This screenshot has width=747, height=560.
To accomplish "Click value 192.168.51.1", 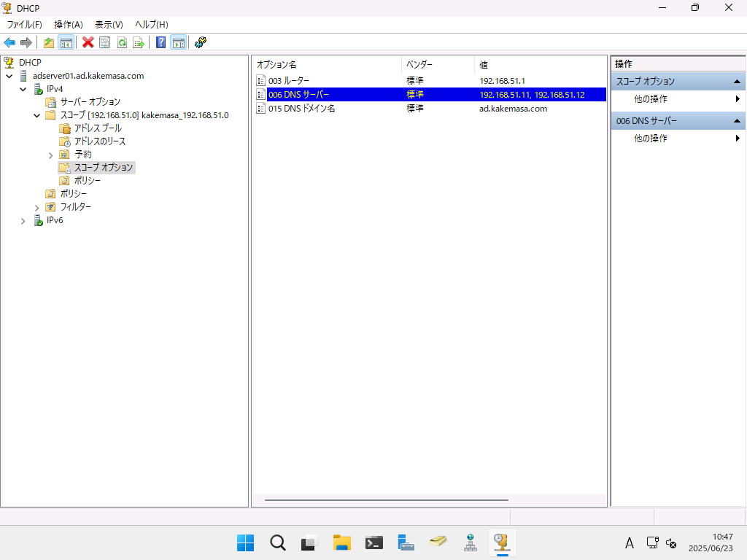I will [x=502, y=81].
